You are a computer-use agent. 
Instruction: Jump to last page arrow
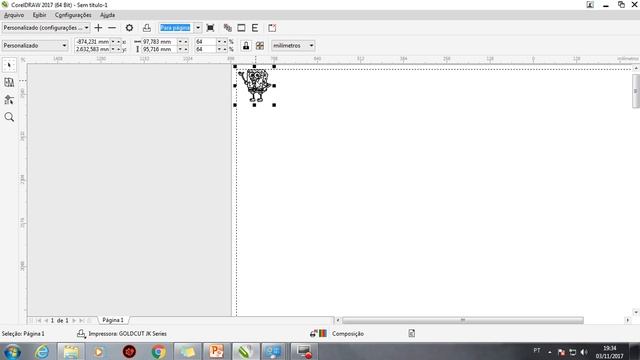[x=82, y=321]
